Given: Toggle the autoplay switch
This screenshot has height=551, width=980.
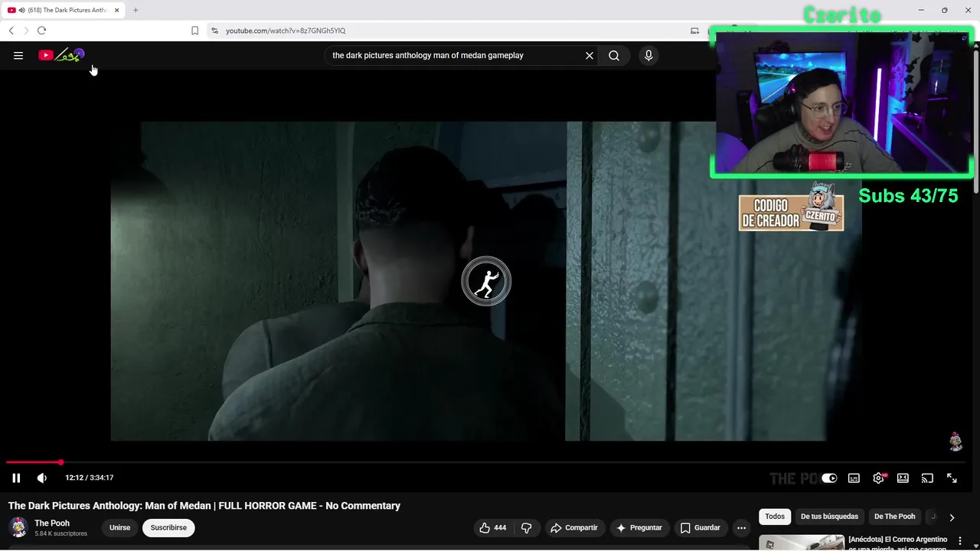Looking at the screenshot, I should [x=829, y=478].
